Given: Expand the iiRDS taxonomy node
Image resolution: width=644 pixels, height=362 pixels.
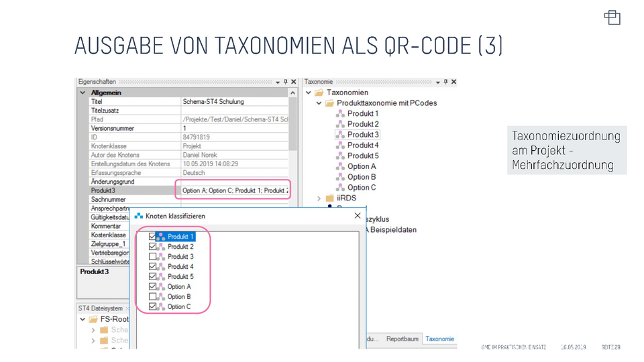Looking at the screenshot, I should pyautogui.click(x=319, y=198).
